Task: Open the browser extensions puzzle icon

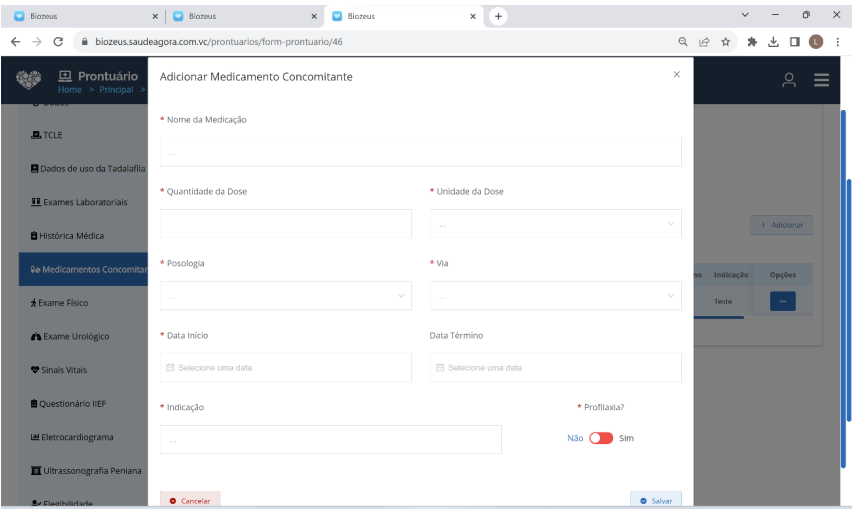Action: click(751, 42)
